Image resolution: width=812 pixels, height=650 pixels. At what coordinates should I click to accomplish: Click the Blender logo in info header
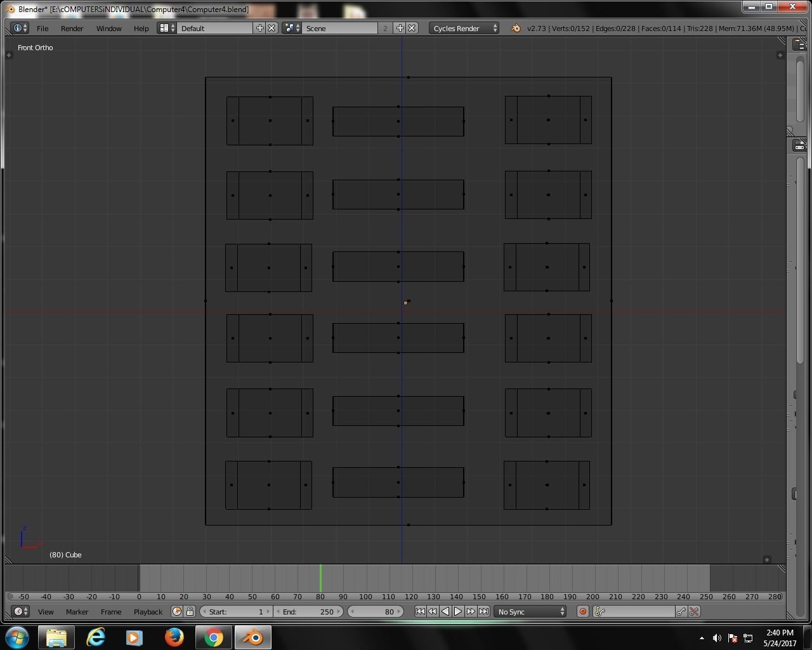click(x=516, y=28)
